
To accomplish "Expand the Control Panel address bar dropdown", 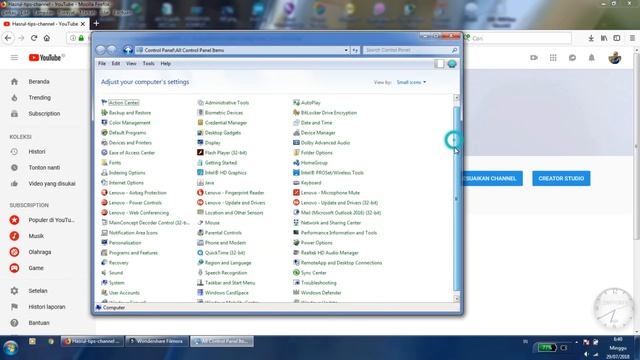I will pyautogui.click(x=346, y=50).
